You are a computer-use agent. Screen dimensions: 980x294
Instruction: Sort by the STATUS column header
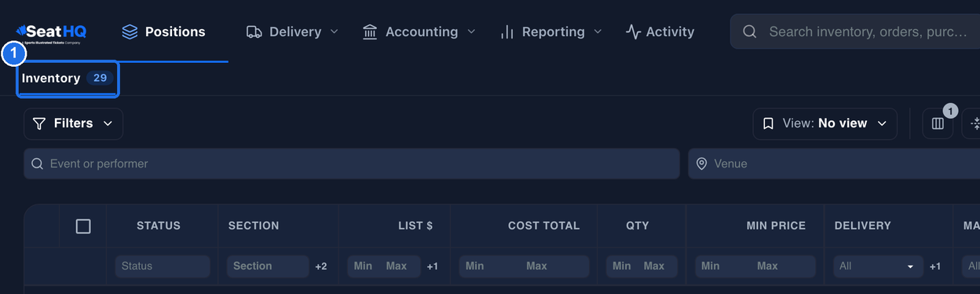[x=159, y=226]
